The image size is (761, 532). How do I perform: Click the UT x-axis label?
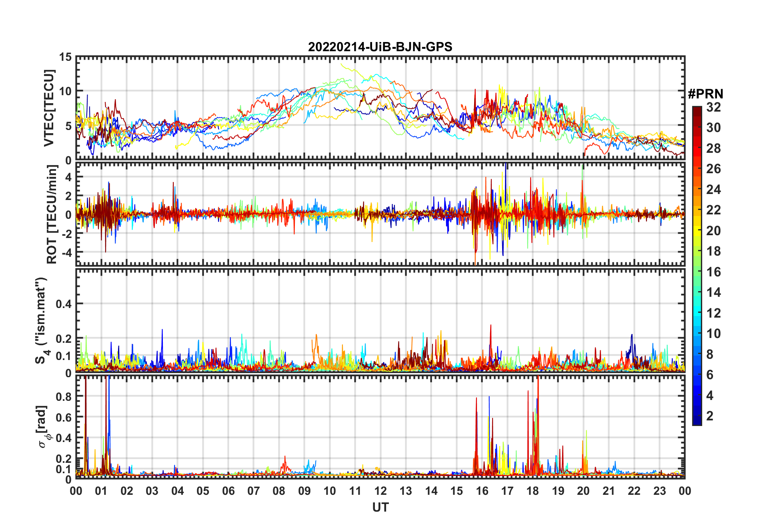[x=380, y=508]
